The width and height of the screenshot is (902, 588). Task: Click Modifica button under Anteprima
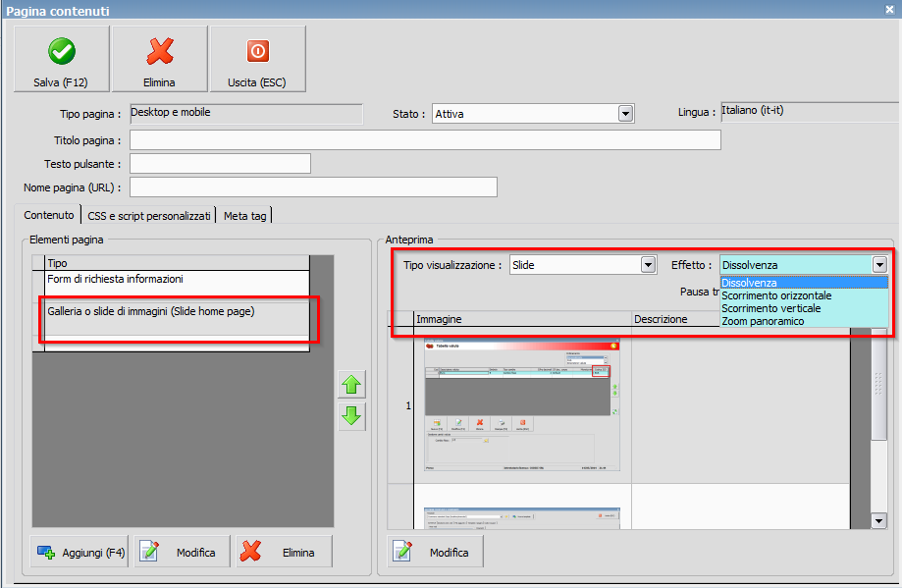pos(435,553)
